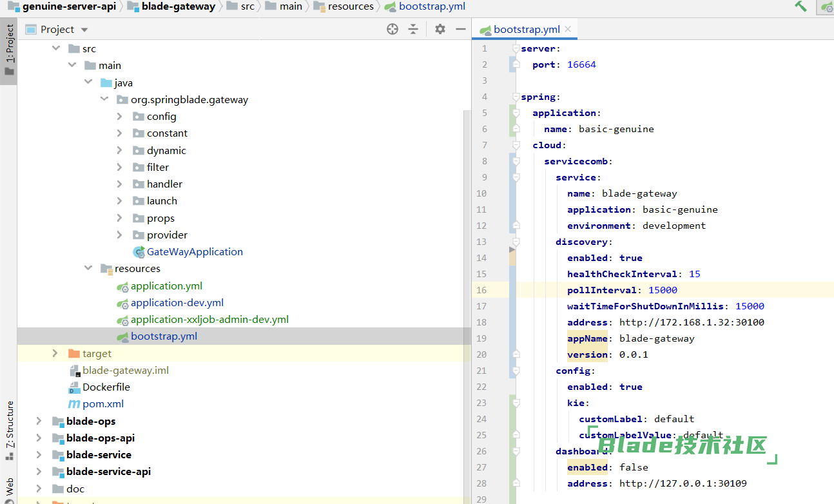This screenshot has width=834, height=504.
Task: Expand the doc folder
Action: [x=39, y=489]
